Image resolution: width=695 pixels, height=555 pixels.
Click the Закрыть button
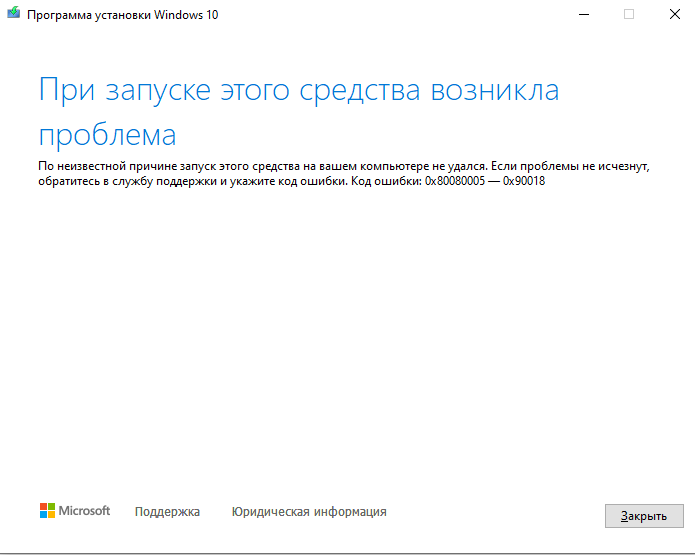644,516
